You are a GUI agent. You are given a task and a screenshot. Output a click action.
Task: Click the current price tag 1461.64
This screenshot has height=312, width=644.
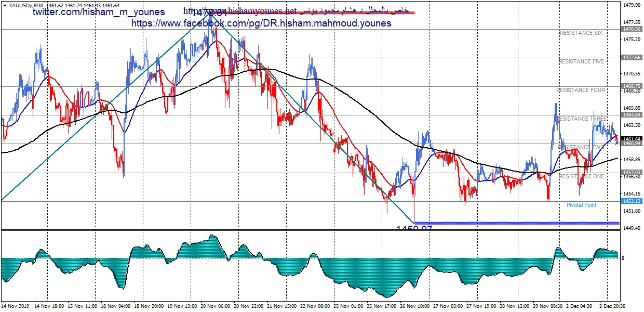coord(632,139)
